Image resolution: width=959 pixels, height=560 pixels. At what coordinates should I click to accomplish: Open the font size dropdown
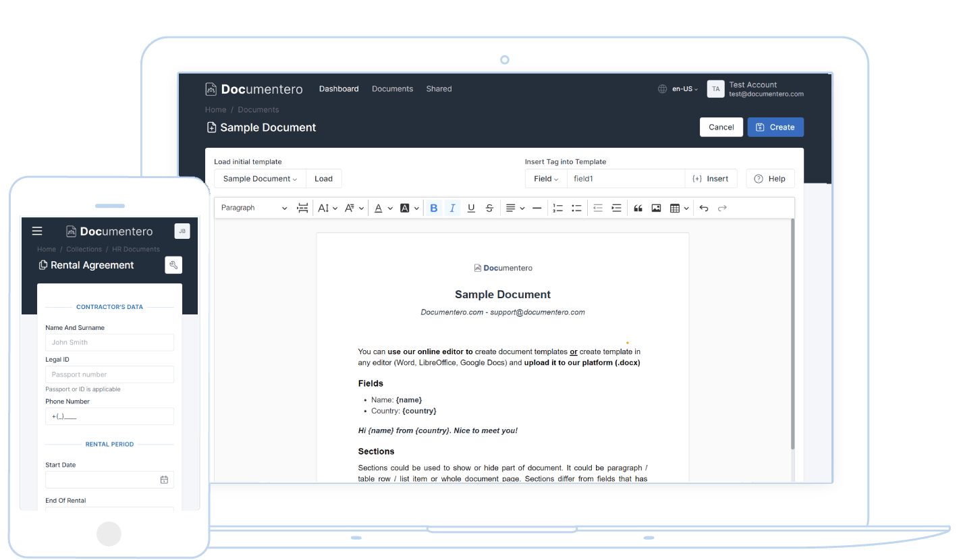(x=327, y=208)
